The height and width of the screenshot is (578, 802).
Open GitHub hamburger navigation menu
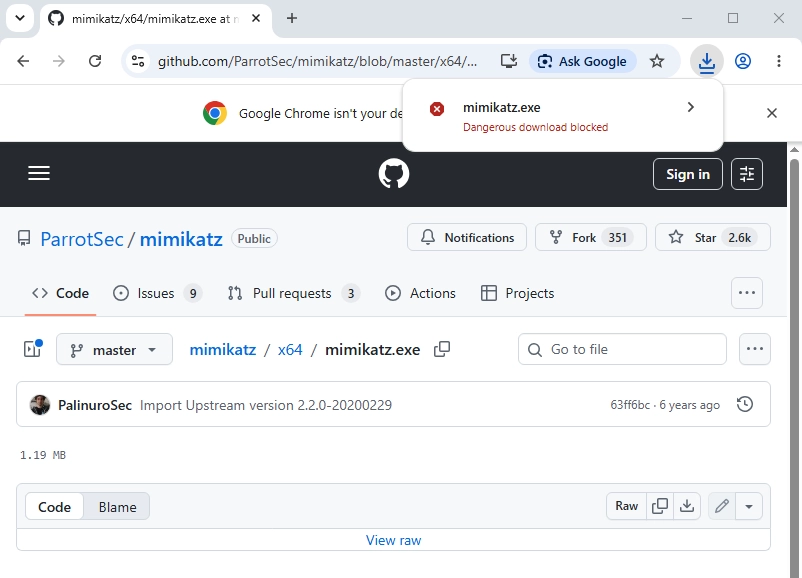click(39, 173)
